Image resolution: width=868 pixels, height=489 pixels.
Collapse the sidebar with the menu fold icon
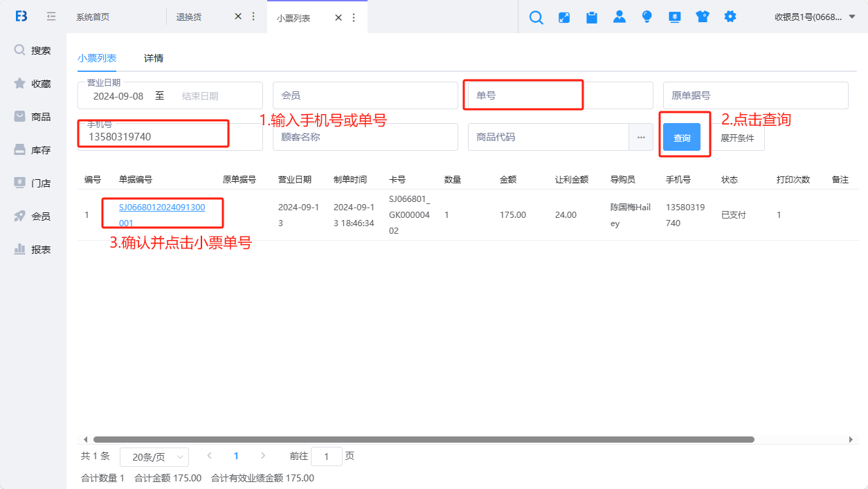pos(51,17)
